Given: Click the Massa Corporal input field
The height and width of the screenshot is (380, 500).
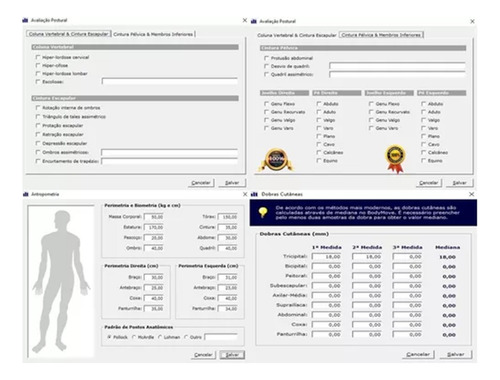Looking at the screenshot, I should tap(154, 217).
